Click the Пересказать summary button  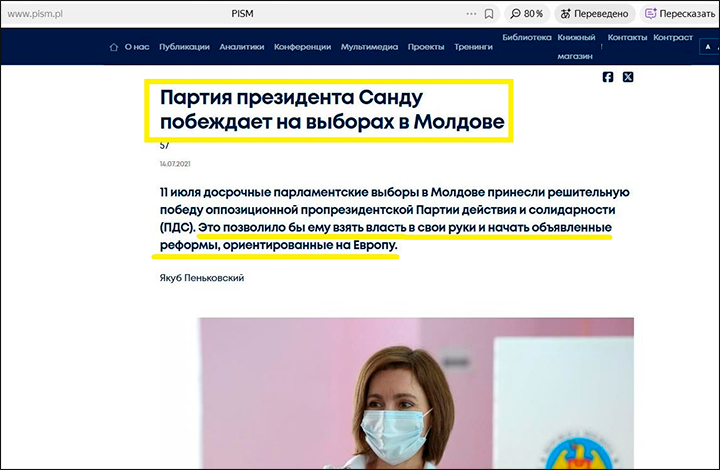681,14
